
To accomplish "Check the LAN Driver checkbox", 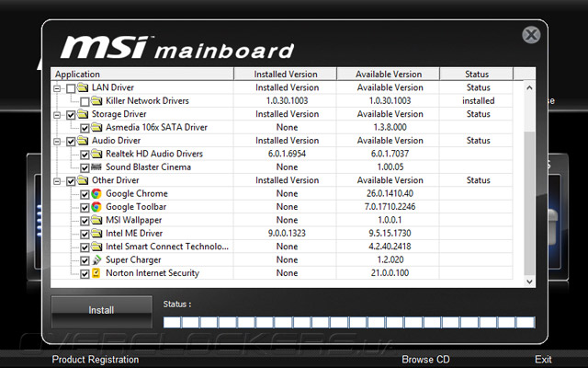I will [71, 88].
